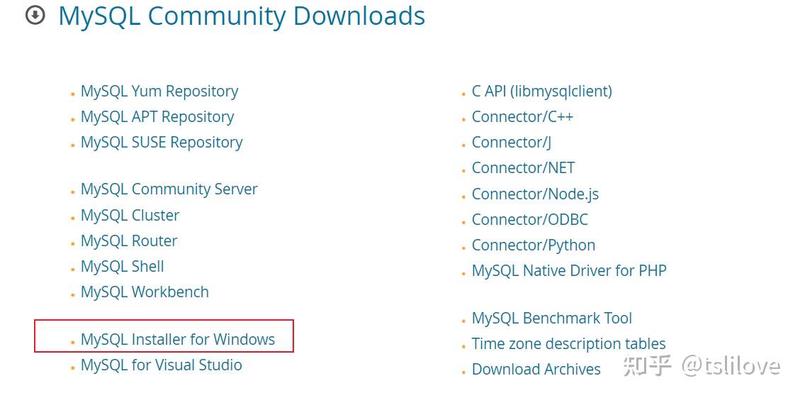
Task: Open MySQL Shell downloads
Action: coord(122,266)
